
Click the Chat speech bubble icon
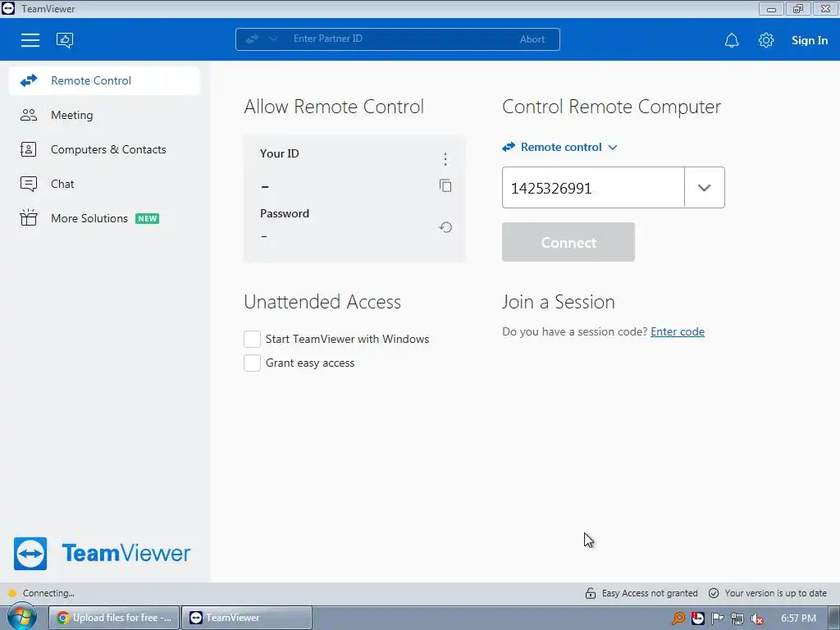29,184
